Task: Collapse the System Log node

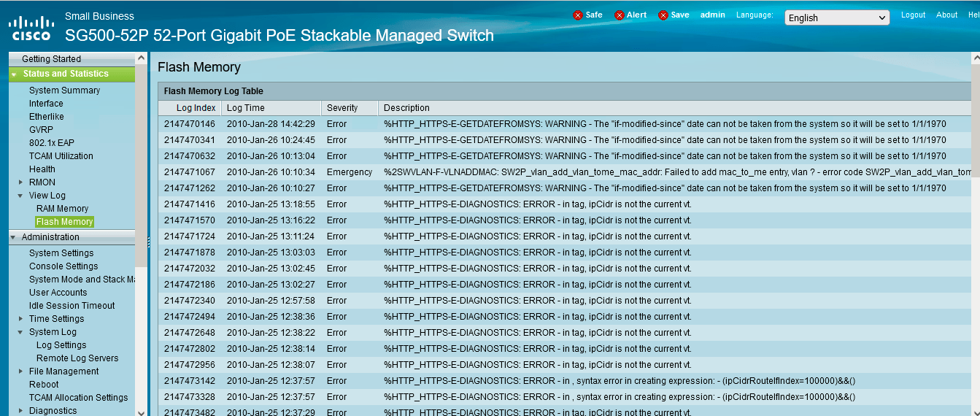Action: coord(20,332)
